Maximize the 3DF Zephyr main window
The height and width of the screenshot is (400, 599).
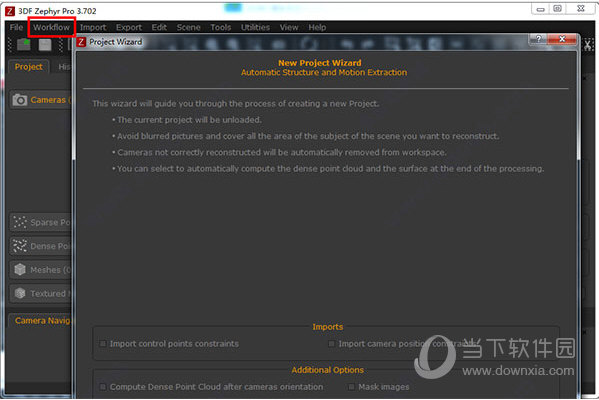point(557,9)
